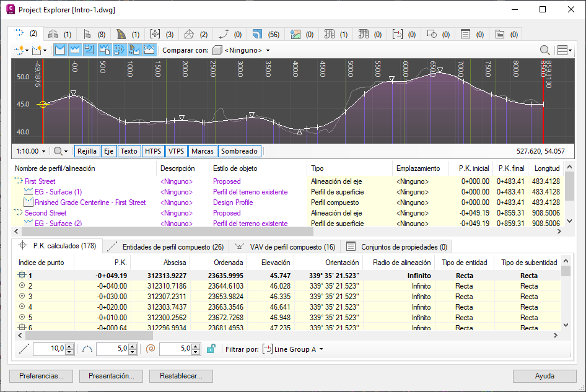Click the search magnifier icon in the toolbar
This screenshot has height=392, width=586.
click(x=544, y=50)
